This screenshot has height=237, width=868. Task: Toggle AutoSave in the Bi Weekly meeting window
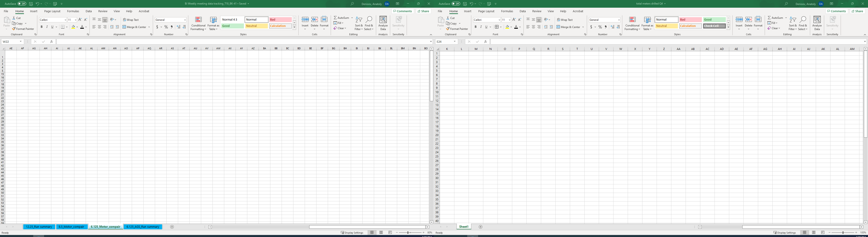tap(22, 4)
